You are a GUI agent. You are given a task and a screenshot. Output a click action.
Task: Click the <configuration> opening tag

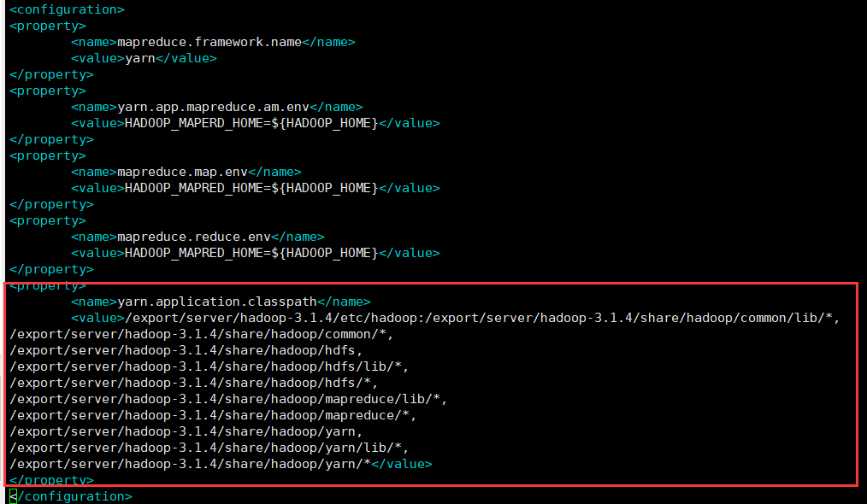point(66,9)
